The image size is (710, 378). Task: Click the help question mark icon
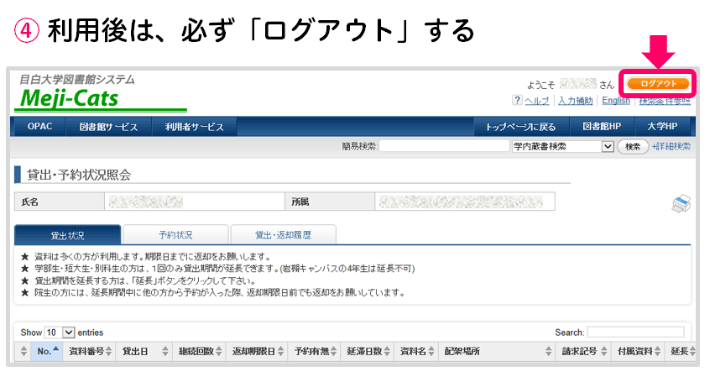[x=517, y=100]
